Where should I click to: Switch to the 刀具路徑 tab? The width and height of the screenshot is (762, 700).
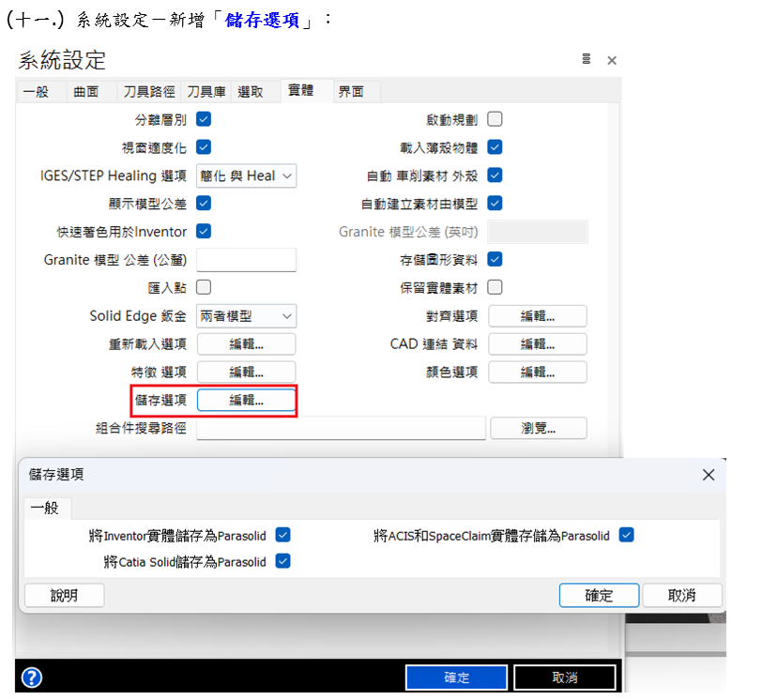(149, 91)
